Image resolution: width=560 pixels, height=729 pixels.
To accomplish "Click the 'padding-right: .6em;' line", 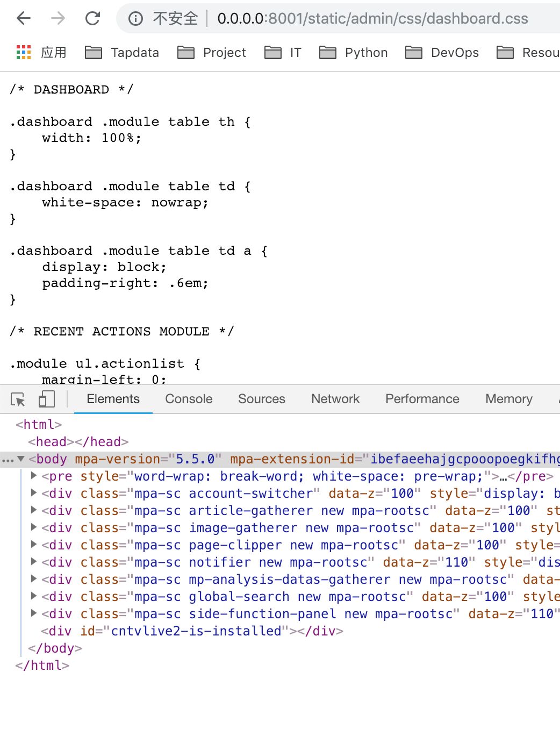I will coord(125,283).
